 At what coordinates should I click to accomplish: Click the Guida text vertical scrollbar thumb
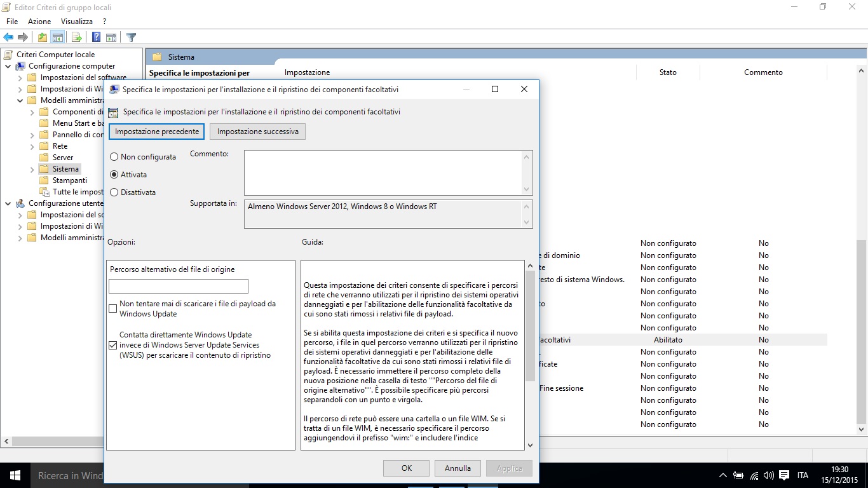click(530, 326)
